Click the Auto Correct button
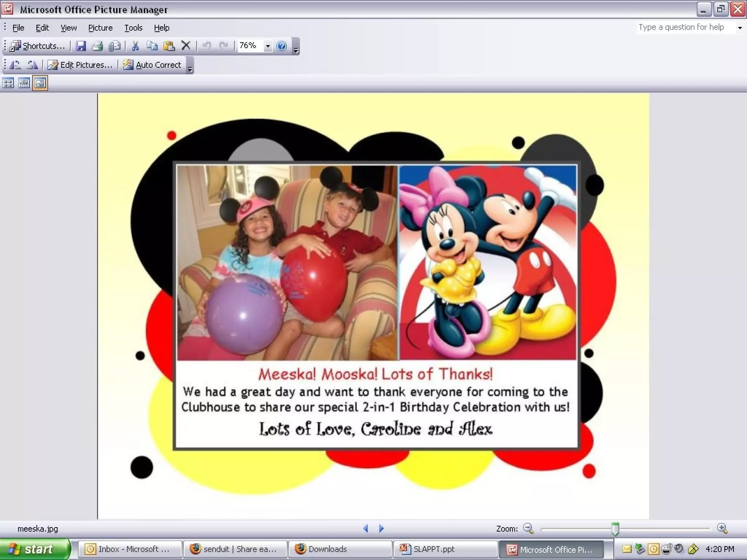 [152, 65]
